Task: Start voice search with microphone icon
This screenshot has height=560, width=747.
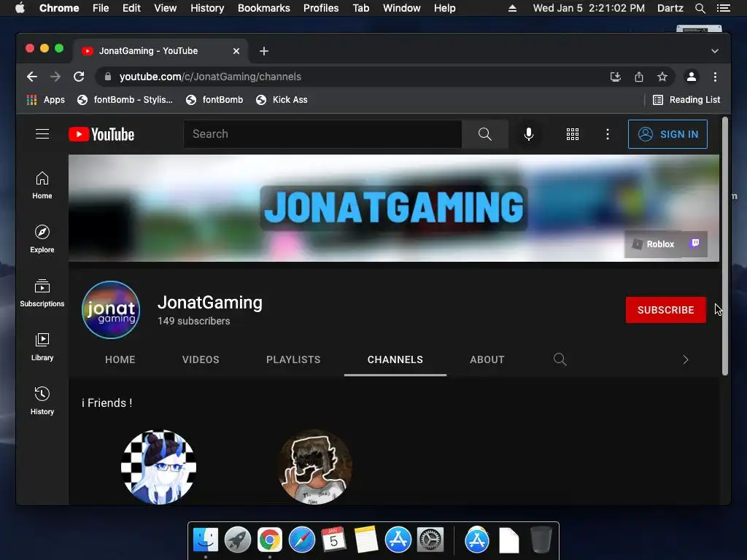Action: tap(528, 134)
